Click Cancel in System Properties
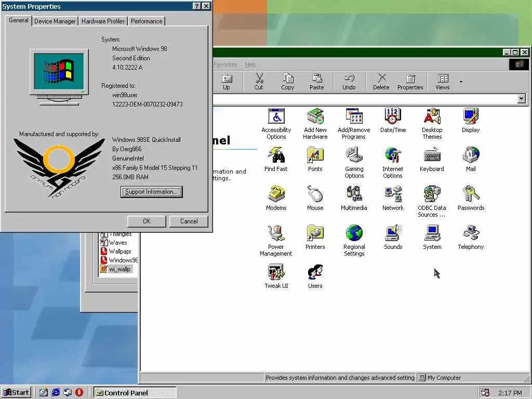Viewport: 532px width, 399px height. tap(189, 221)
